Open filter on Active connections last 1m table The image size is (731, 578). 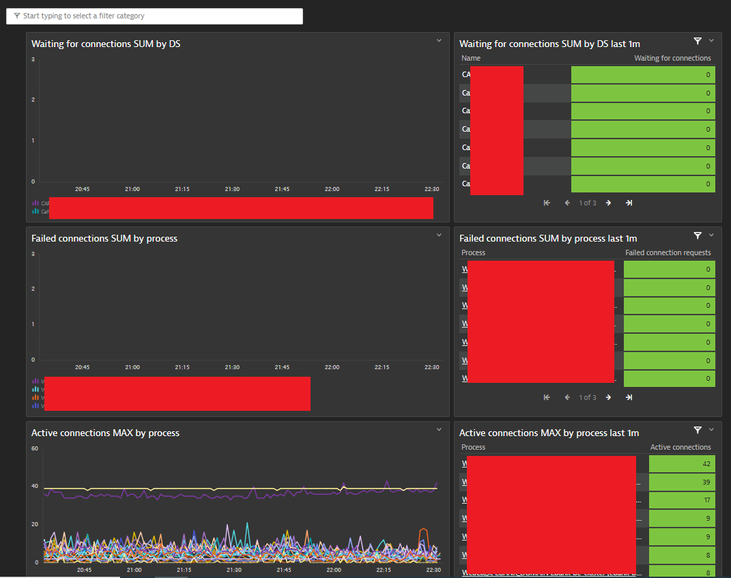697,430
